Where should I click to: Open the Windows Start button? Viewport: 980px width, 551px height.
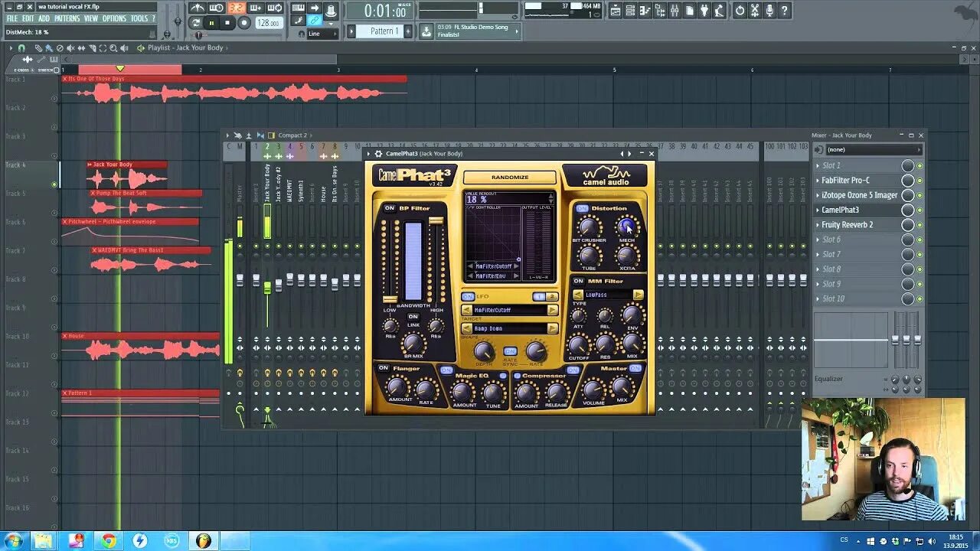[x=14, y=541]
